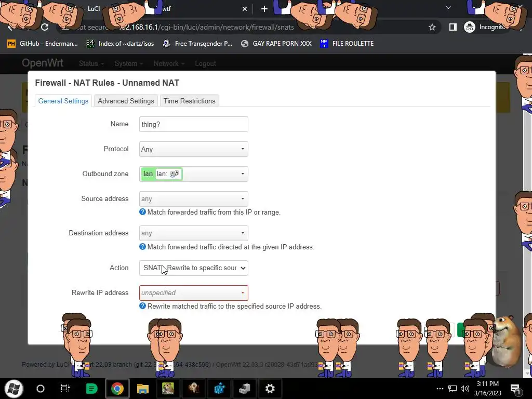Open the Settings gear on taskbar

pos(270,389)
